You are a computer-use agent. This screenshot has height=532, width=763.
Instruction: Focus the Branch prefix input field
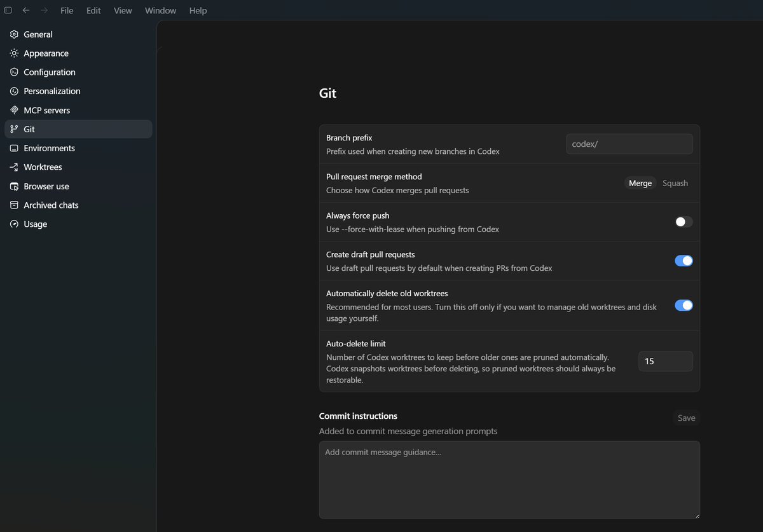(x=629, y=144)
